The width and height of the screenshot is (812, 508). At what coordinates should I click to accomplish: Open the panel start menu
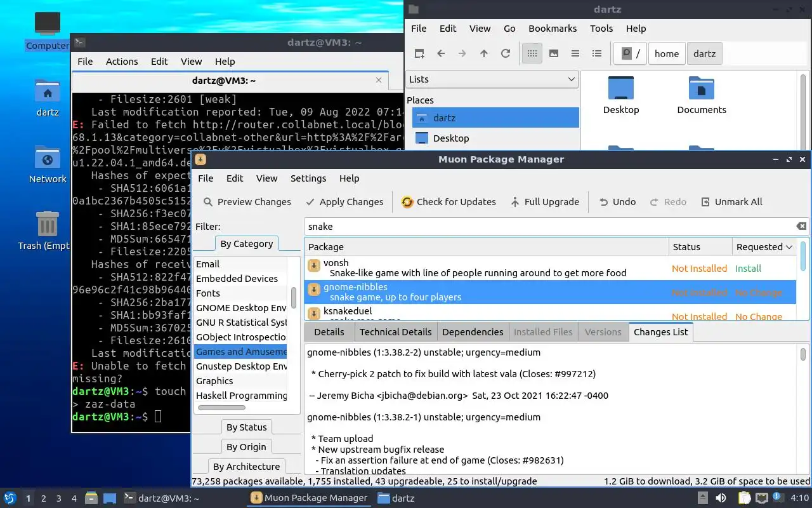[10, 498]
